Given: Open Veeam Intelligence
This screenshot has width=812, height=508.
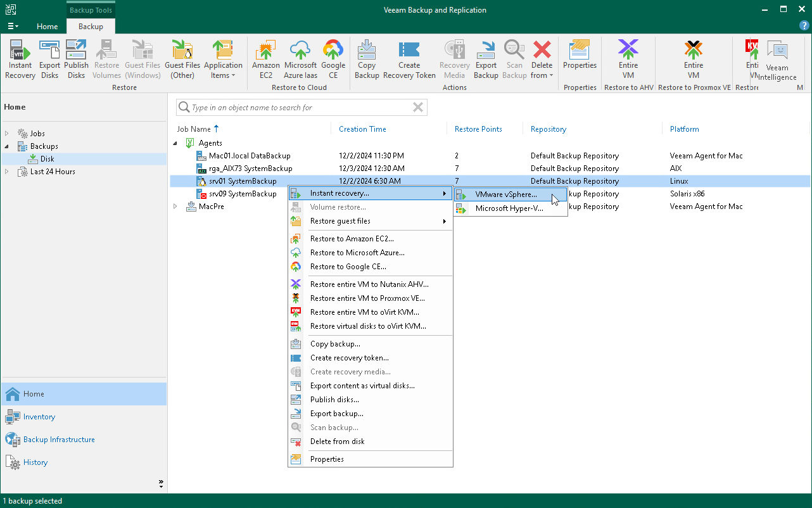Looking at the screenshot, I should click(777, 61).
